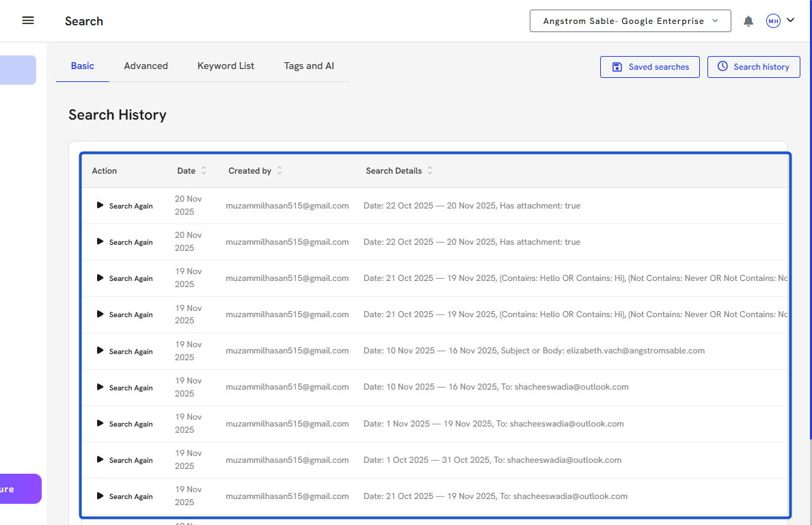Click the purple button at bottom left
This screenshot has height=525, width=812.
coord(21,489)
